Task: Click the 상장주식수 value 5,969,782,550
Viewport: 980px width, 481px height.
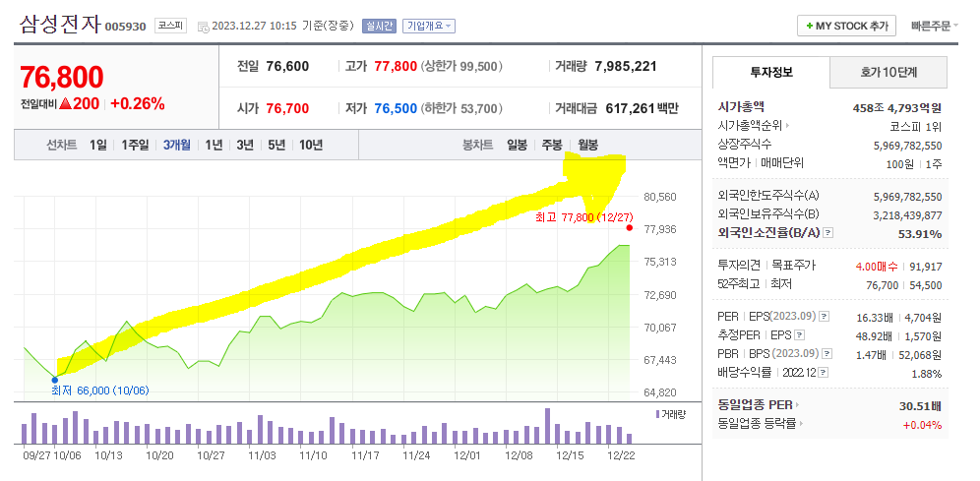Action: point(907,147)
